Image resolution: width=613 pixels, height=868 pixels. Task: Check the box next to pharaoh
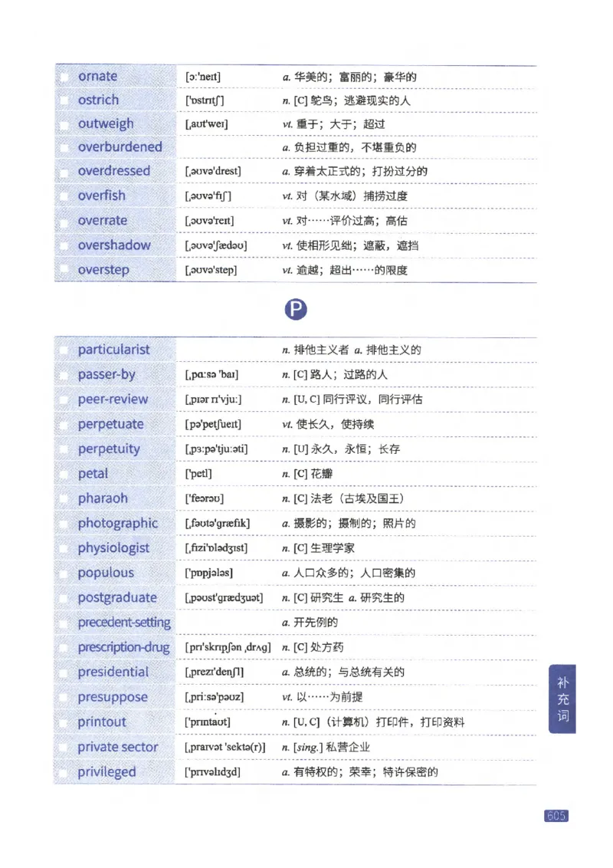point(64,498)
